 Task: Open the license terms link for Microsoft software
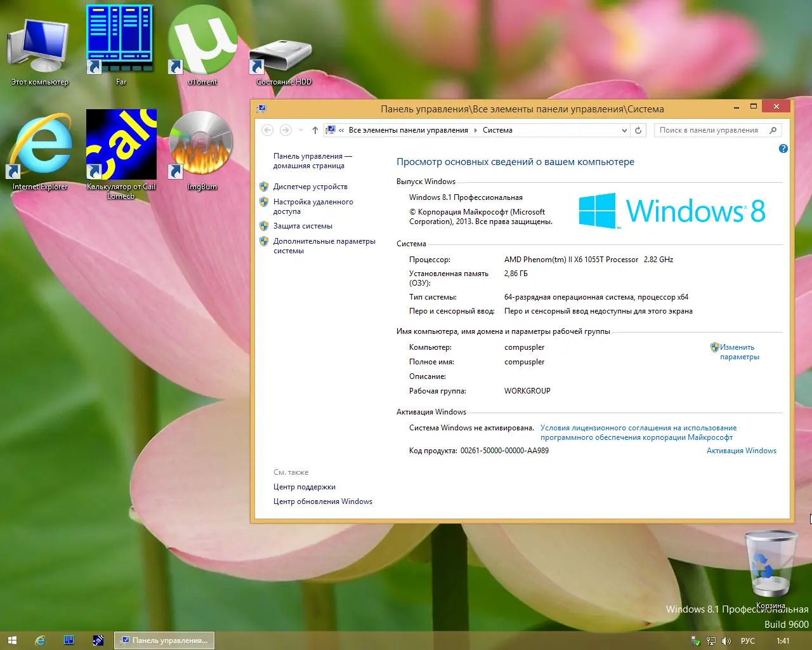click(x=638, y=432)
